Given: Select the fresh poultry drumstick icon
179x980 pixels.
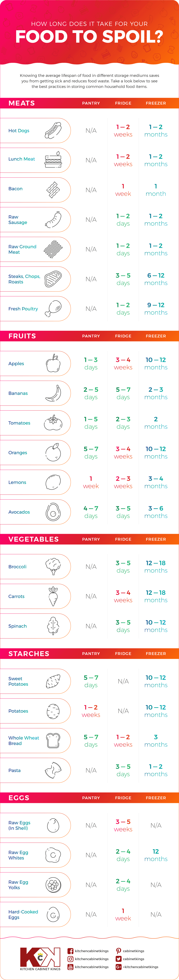Looking at the screenshot, I should pyautogui.click(x=53, y=309).
